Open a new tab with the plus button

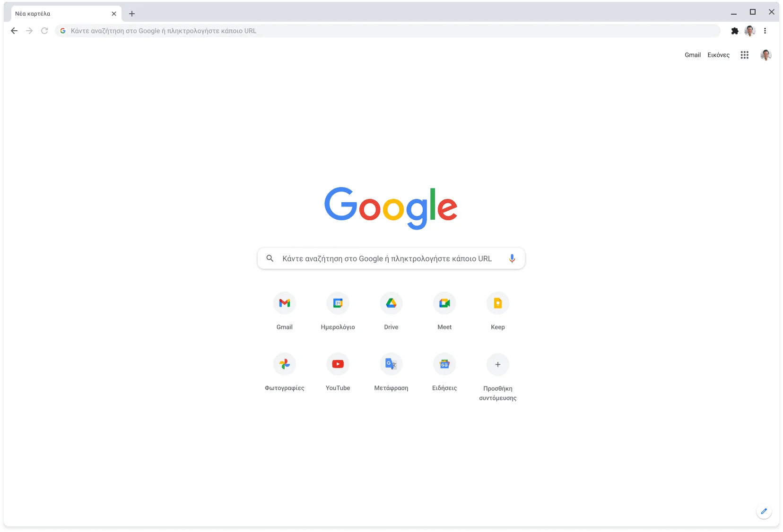(132, 14)
